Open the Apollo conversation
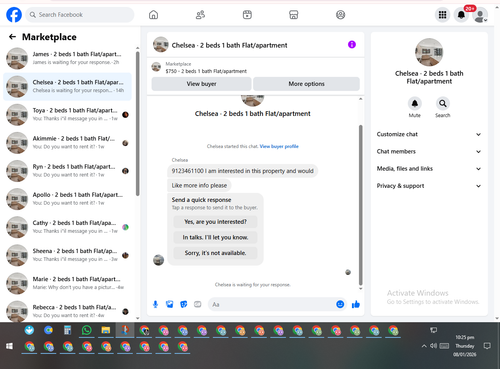 (67, 199)
